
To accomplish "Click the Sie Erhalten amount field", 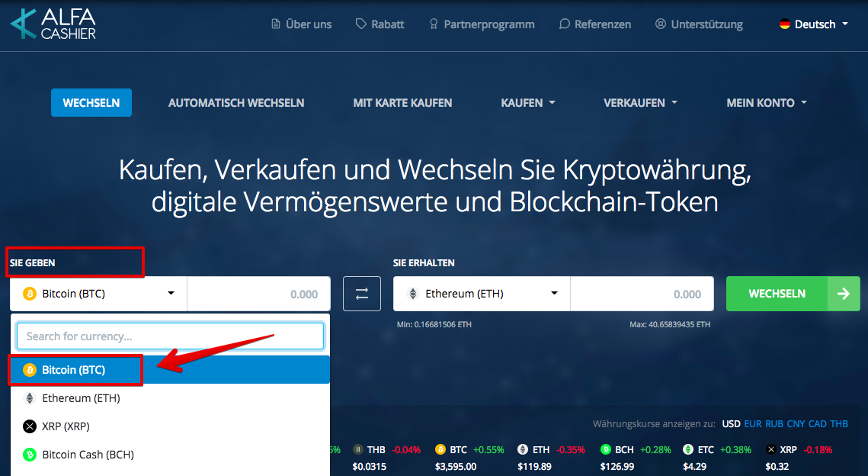I will (642, 294).
